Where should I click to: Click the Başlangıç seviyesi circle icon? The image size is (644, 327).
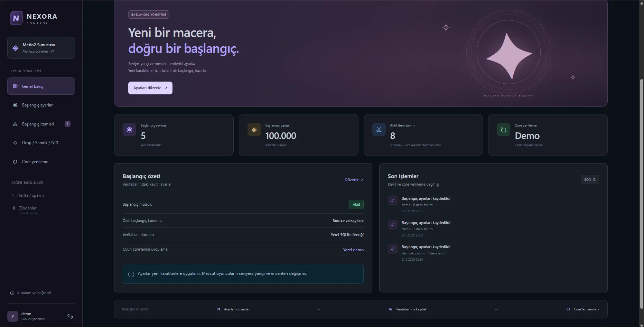(x=129, y=130)
